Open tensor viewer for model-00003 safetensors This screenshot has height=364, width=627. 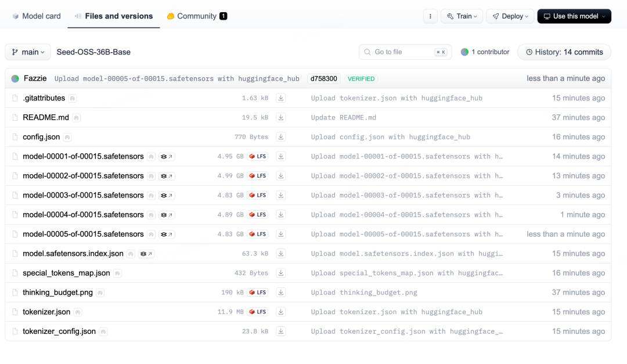click(167, 196)
